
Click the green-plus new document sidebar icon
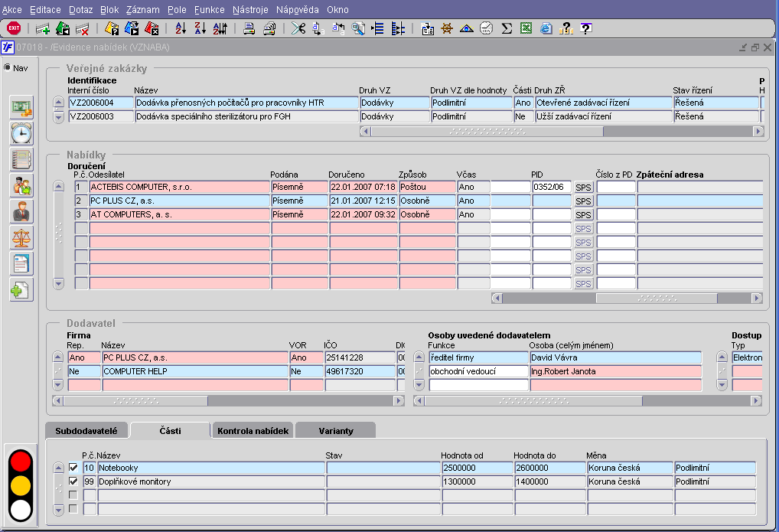21,289
